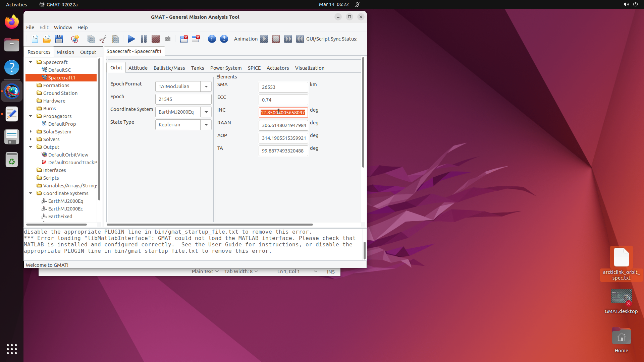Open the State Type dropdown

click(206, 125)
